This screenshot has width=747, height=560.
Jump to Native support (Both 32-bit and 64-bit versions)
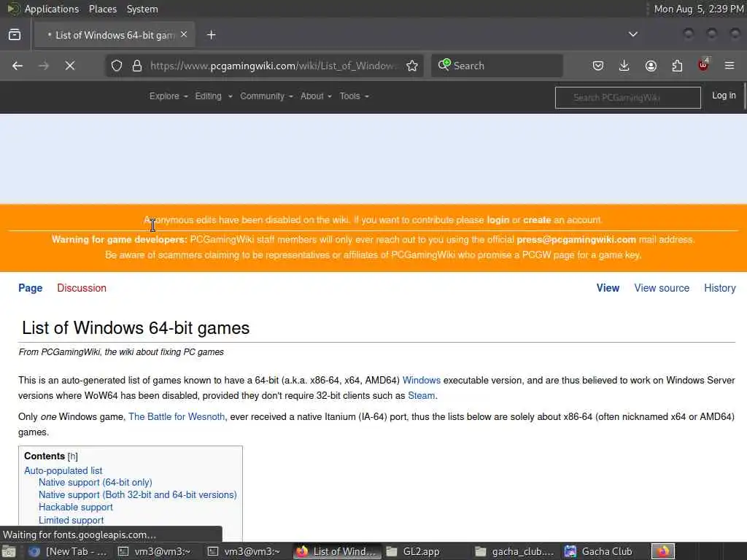click(x=138, y=495)
